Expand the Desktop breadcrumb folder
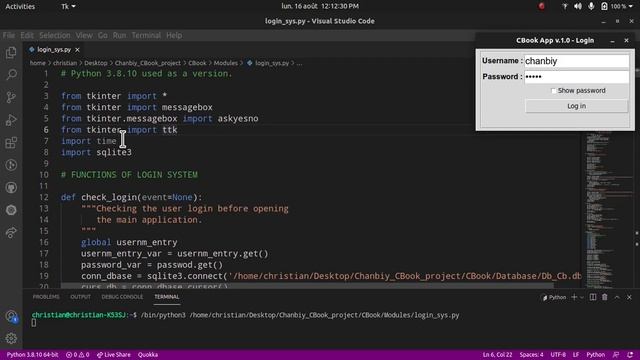This screenshot has width=640, height=360. click(x=96, y=63)
